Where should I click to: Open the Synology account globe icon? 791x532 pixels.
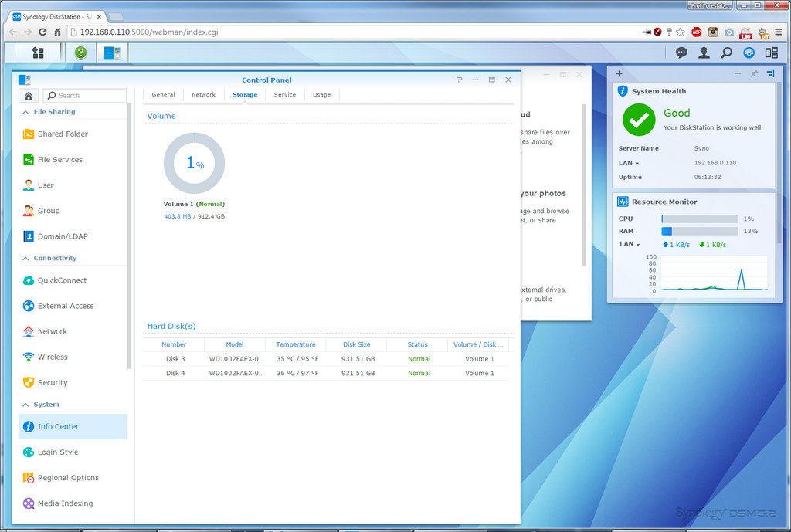[749, 53]
